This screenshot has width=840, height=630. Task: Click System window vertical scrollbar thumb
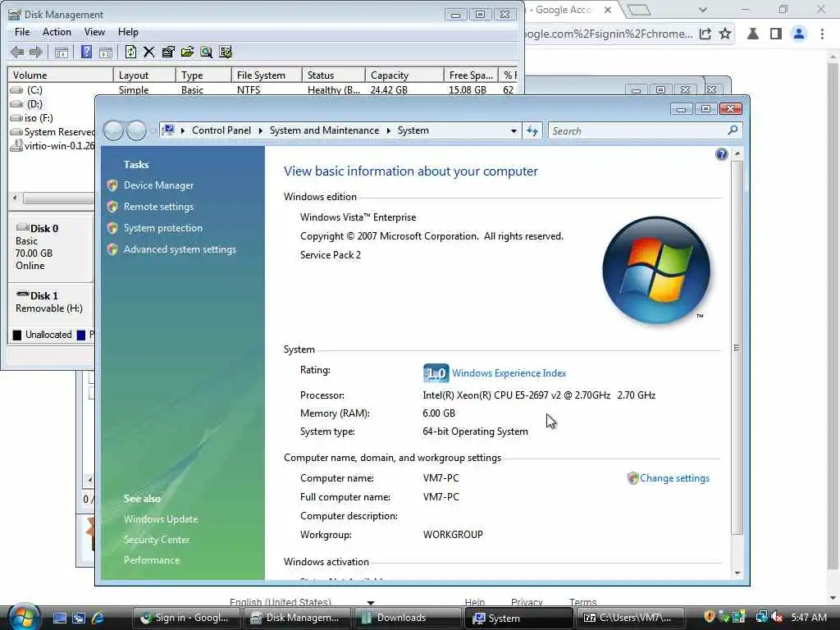[737, 347]
